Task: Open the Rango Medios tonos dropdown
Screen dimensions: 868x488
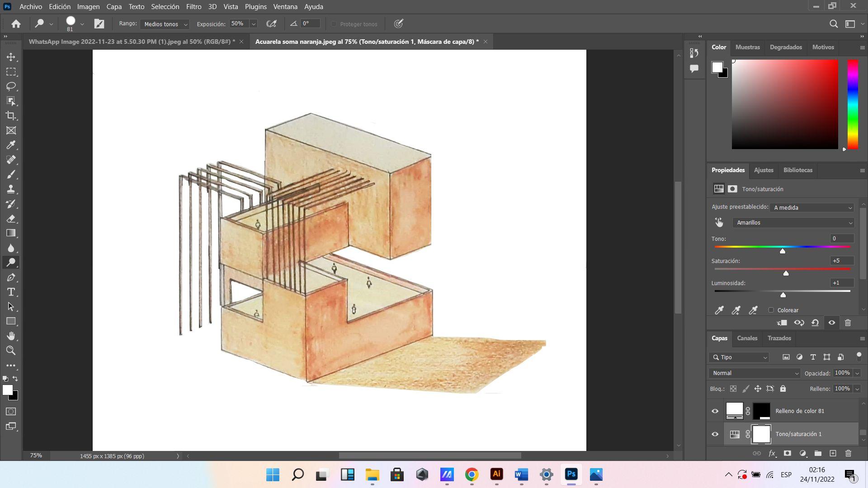Action: (165, 24)
